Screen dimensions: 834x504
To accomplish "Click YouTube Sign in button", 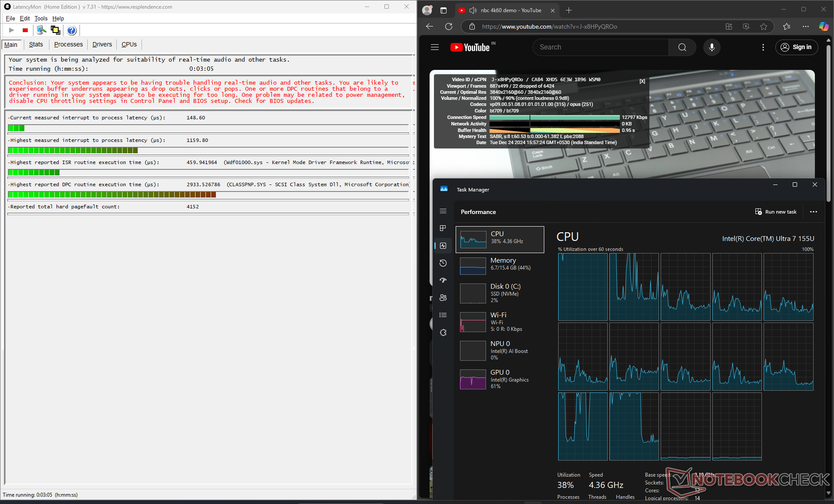I will point(797,47).
